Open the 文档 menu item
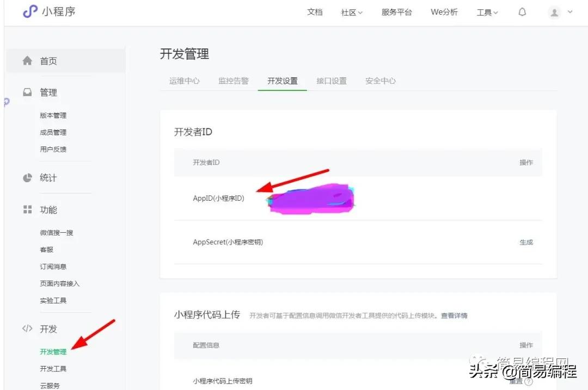This screenshot has height=390, width=588. click(x=315, y=12)
